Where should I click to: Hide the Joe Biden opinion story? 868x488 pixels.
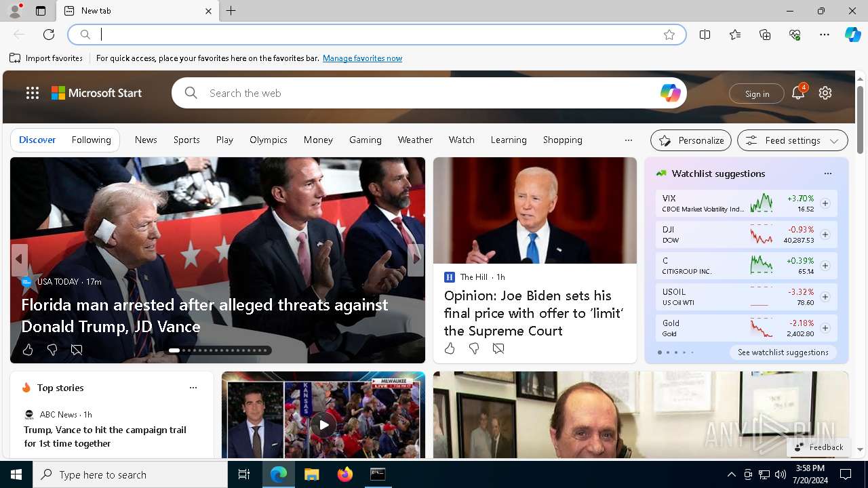point(498,348)
